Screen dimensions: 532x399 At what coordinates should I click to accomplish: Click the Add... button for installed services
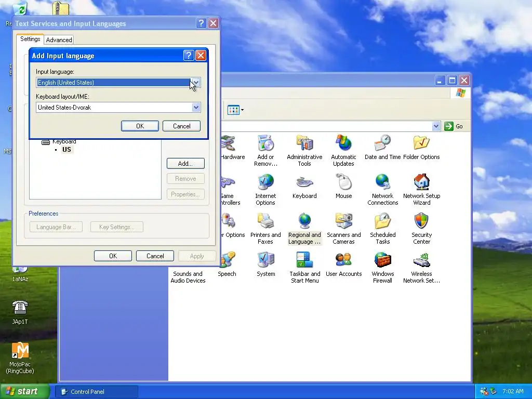pos(185,163)
